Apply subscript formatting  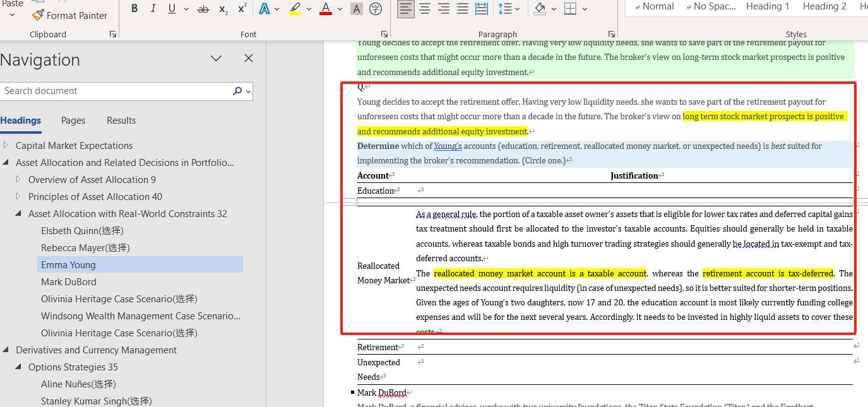(x=223, y=9)
